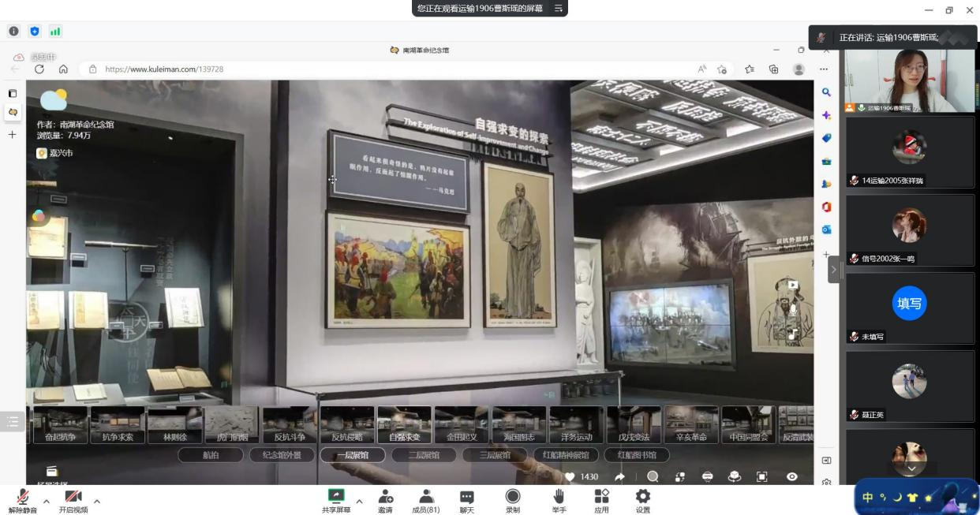Screen dimensions: 980x515
Task: Select the 二层展馆 floor tab
Action: [x=424, y=455]
